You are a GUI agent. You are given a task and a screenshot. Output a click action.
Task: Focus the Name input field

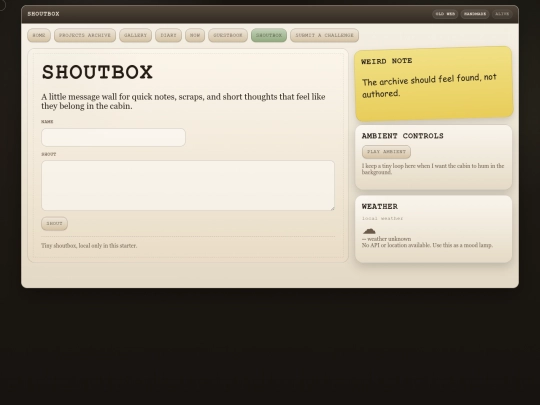(113, 137)
